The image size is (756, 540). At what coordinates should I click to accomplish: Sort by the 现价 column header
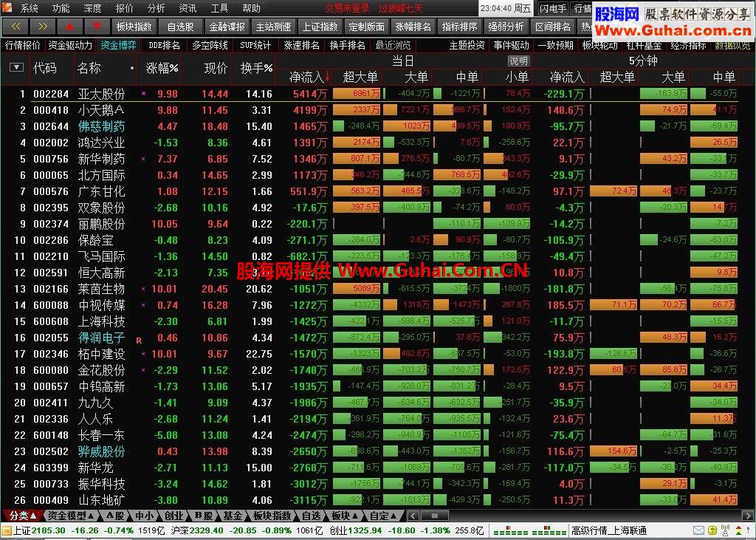[x=216, y=69]
